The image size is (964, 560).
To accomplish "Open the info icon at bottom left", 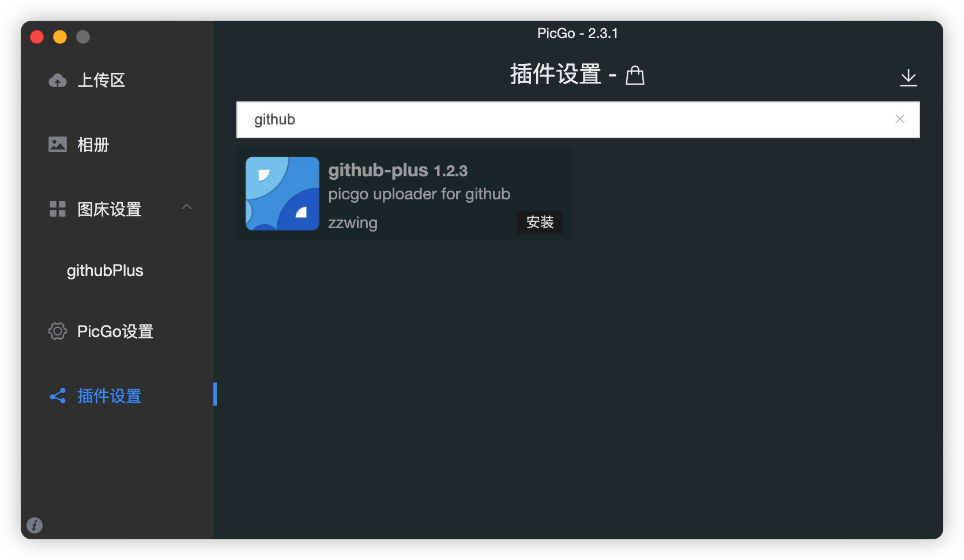I will [35, 525].
